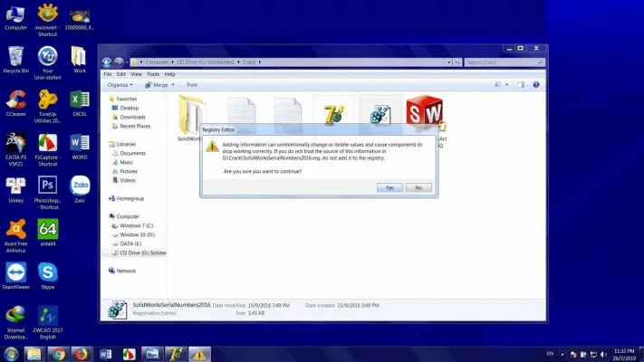Select DATA (E:) drive in navigation pane

(x=131, y=243)
